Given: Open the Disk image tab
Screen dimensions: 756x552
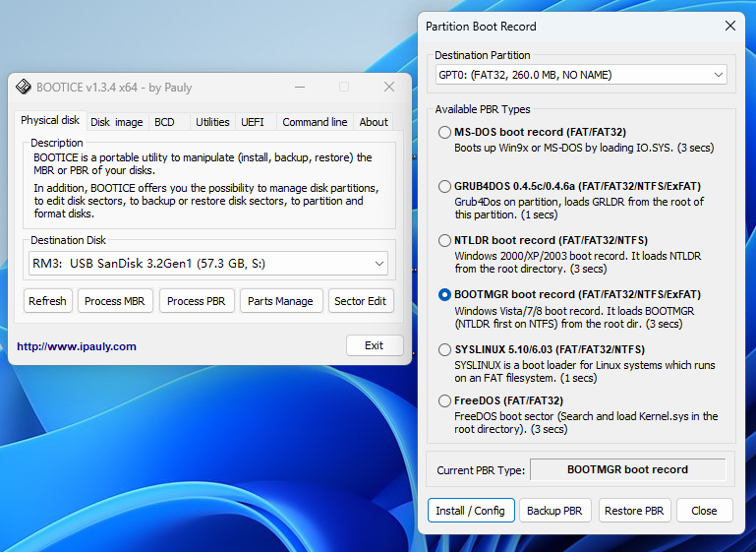Looking at the screenshot, I should click(117, 123).
